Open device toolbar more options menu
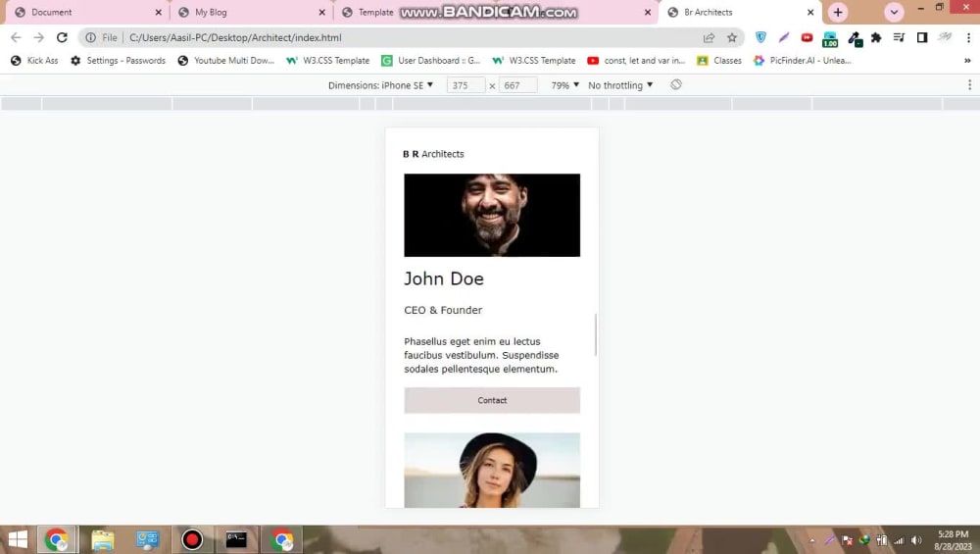Image resolution: width=980 pixels, height=554 pixels. [x=969, y=85]
